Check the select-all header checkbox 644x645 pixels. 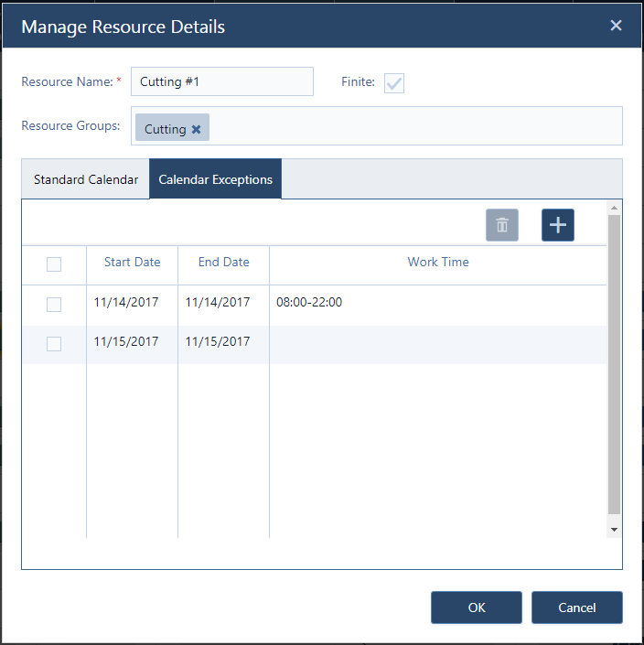[54, 264]
